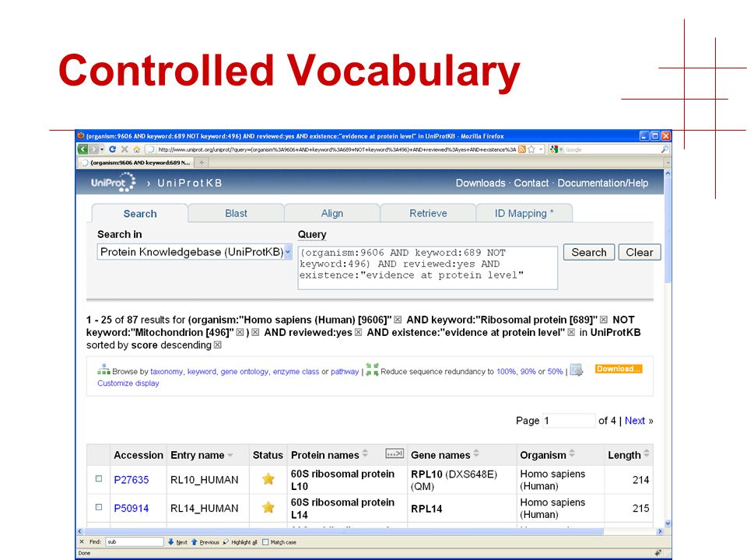Screen dimensions: 747x560
Task: Click the Search button
Action: (589, 252)
